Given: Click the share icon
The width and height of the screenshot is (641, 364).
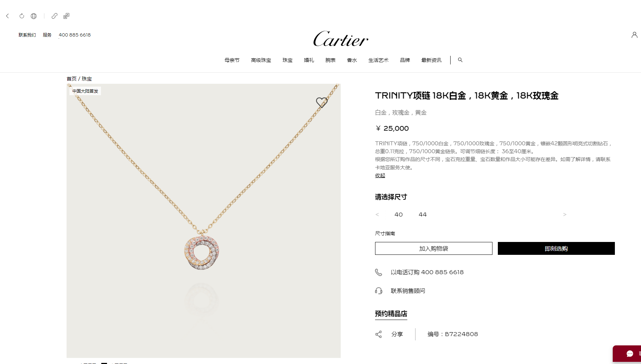Looking at the screenshot, I should tap(378, 334).
